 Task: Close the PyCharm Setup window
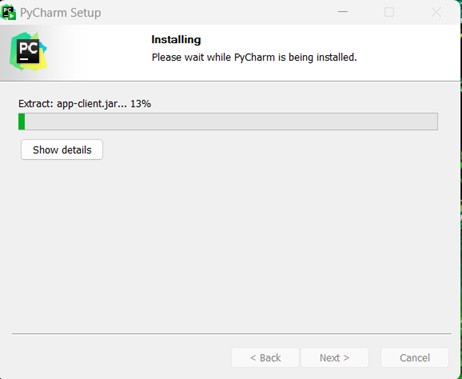click(x=436, y=12)
